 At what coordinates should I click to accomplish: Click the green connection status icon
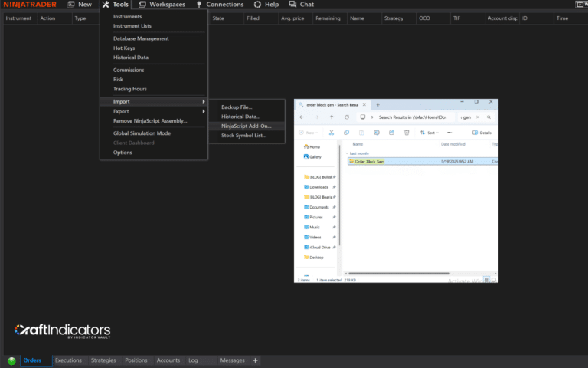(x=11, y=361)
